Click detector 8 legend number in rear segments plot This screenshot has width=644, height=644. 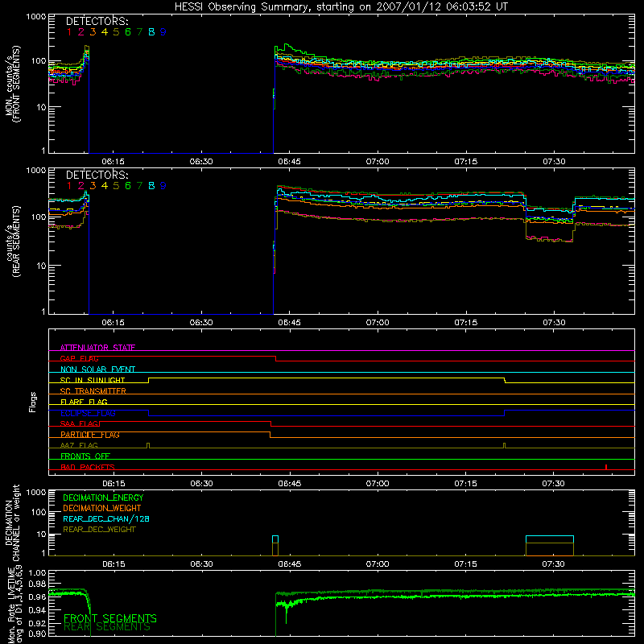tap(151, 186)
